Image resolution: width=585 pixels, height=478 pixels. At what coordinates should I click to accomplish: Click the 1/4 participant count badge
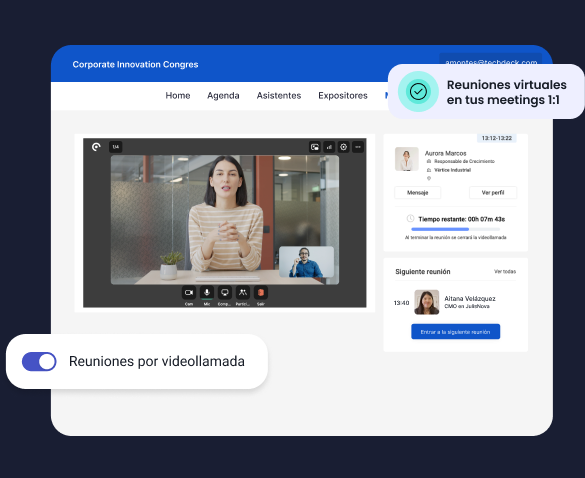click(x=116, y=147)
